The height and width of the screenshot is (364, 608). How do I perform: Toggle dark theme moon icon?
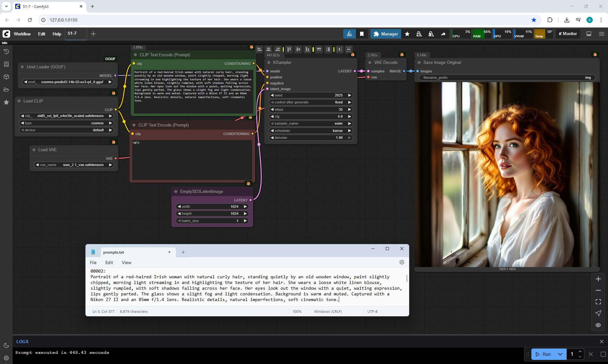click(6, 345)
